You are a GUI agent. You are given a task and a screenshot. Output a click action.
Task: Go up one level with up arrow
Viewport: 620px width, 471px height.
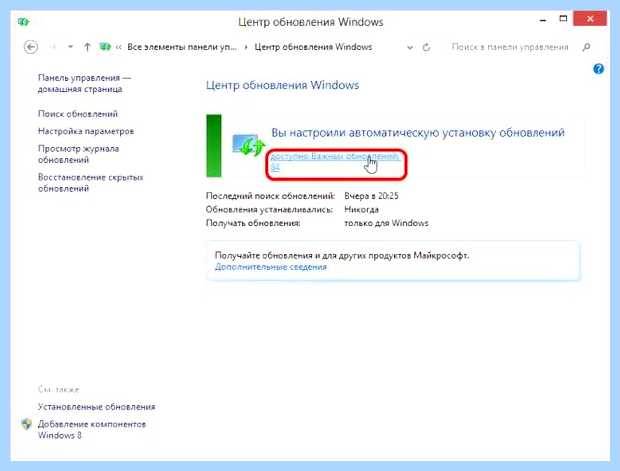pos(87,47)
